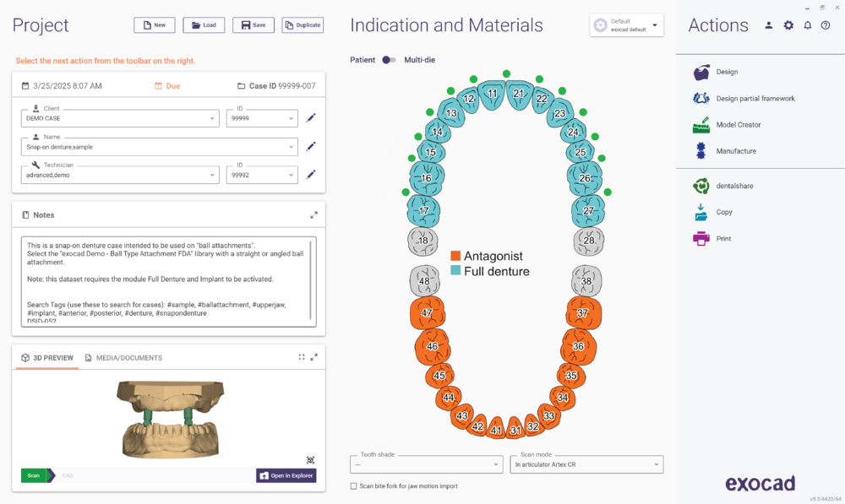Save the project
Screen dimensions: 845x504
point(253,25)
